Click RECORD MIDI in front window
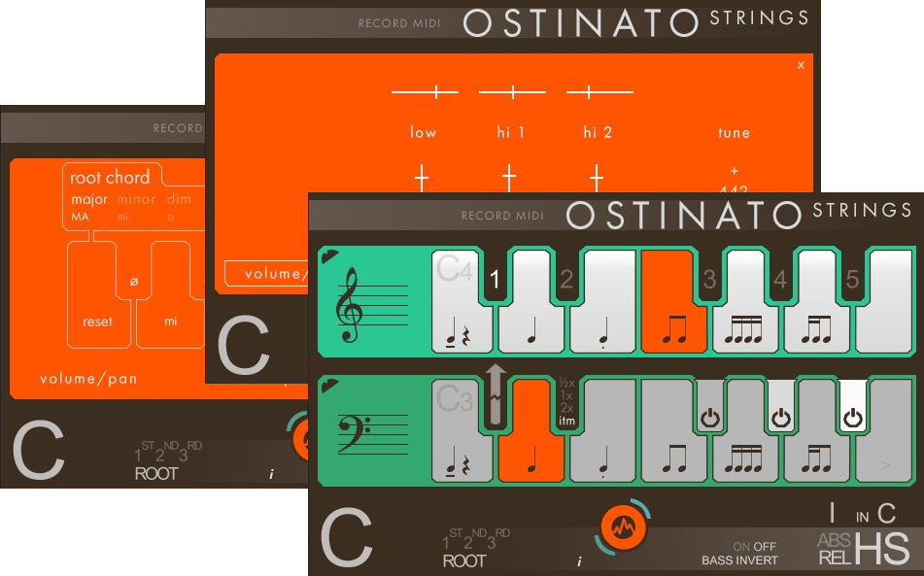 click(502, 216)
